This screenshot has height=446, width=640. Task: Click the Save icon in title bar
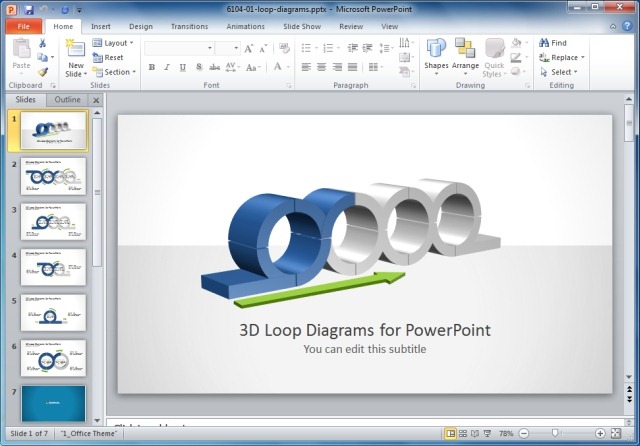(x=29, y=9)
